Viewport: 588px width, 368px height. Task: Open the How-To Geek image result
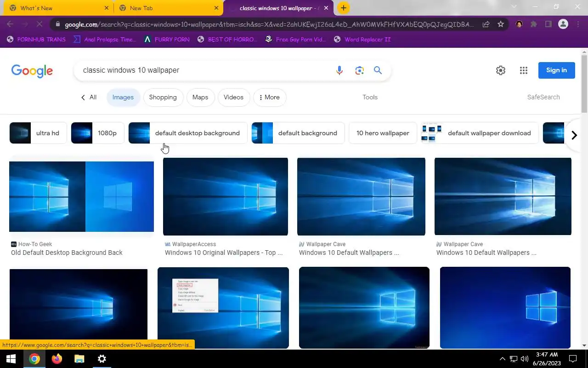81,196
